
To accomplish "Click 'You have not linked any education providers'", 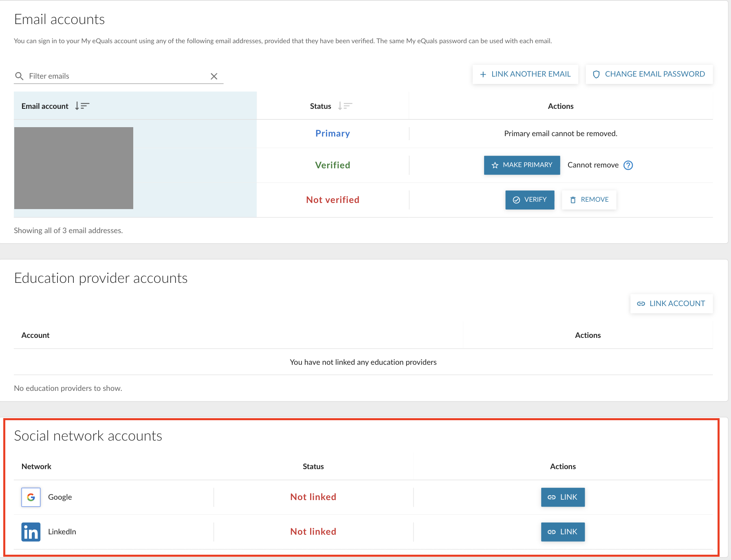I will (x=363, y=362).
